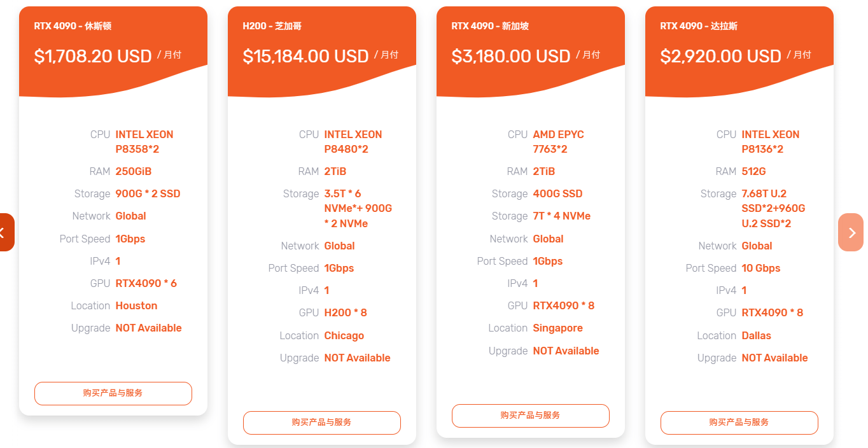
Task: Select the RTX 4090 - 休斯顿 card title
Action: pyautogui.click(x=73, y=26)
